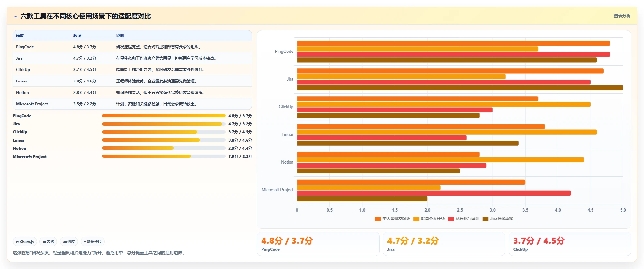Click the 3.5分 / 2.2分 value beside the progress bar
This screenshot has width=644, height=269.
point(240,157)
